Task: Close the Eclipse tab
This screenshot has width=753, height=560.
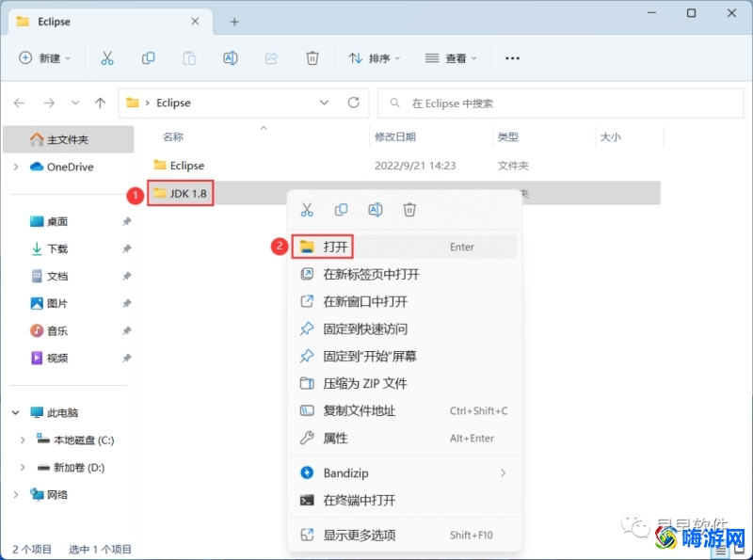Action: tap(195, 21)
